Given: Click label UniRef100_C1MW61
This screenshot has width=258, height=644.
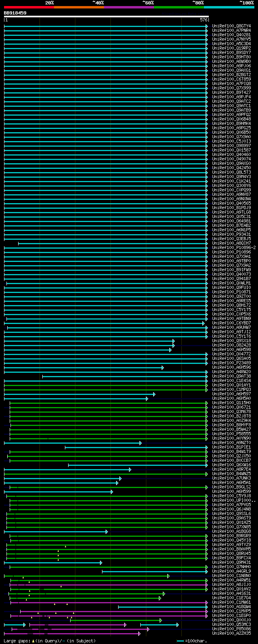Looking at the screenshot, I should [x=231, y=602].
